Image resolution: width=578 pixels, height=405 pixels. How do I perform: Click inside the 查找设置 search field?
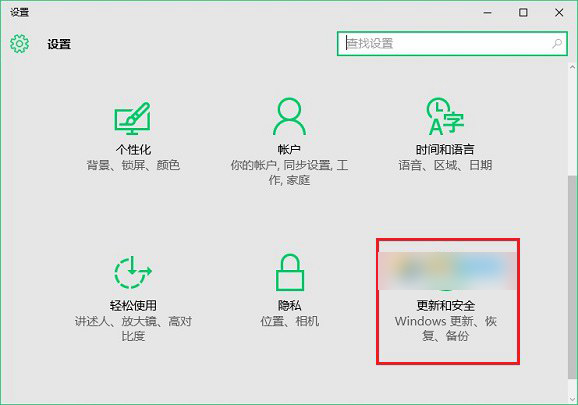[x=452, y=43]
